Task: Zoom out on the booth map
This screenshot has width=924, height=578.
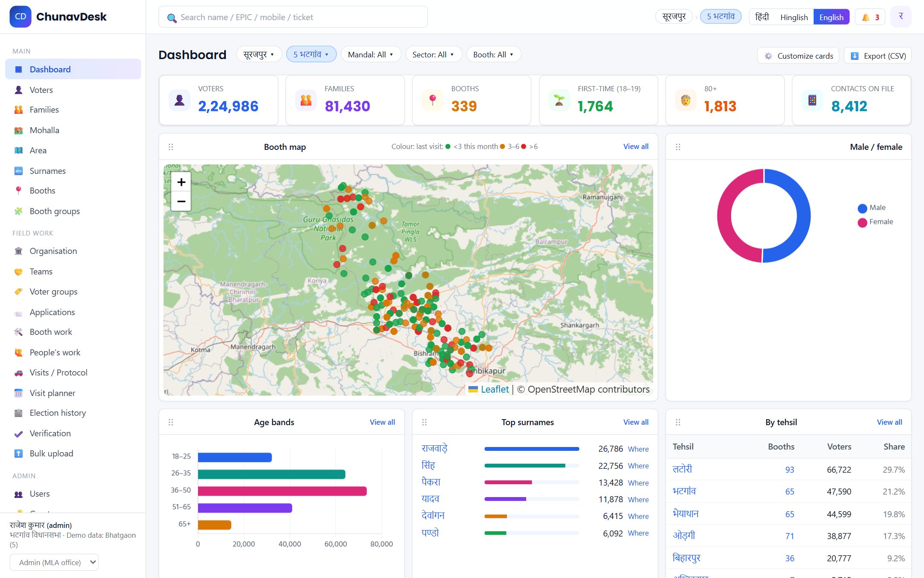Action: point(181,201)
